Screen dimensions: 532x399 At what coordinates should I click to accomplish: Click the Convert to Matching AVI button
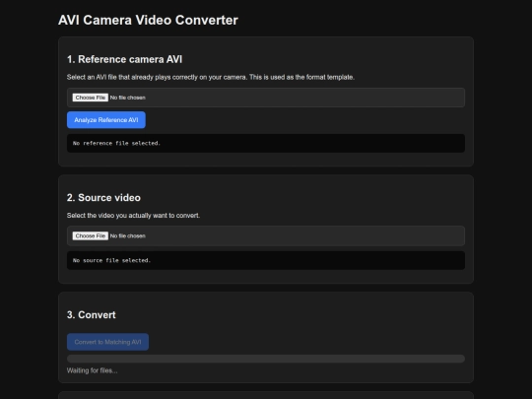pos(107,342)
